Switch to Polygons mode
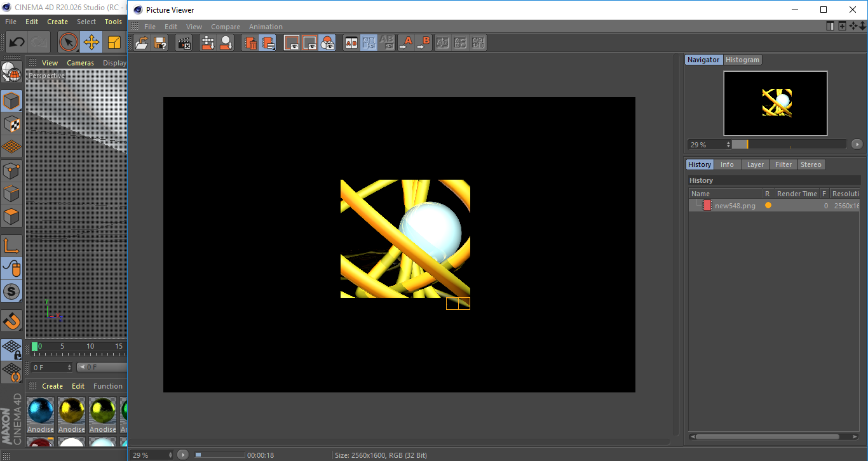Screen dimensions: 868x461 [x=11, y=217]
